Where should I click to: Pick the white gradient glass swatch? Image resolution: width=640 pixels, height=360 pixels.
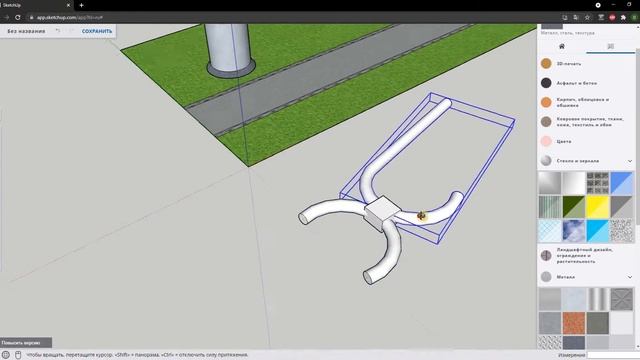[x=574, y=183]
